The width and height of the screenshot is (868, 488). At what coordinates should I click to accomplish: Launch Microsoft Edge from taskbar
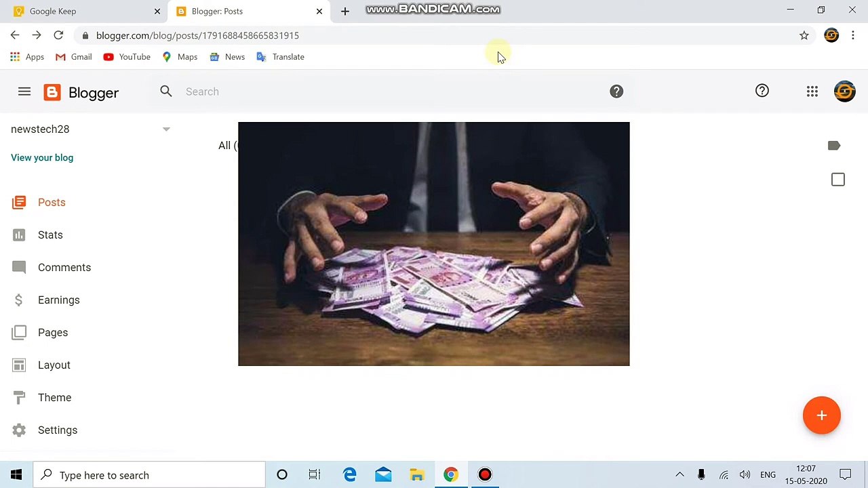click(x=350, y=475)
